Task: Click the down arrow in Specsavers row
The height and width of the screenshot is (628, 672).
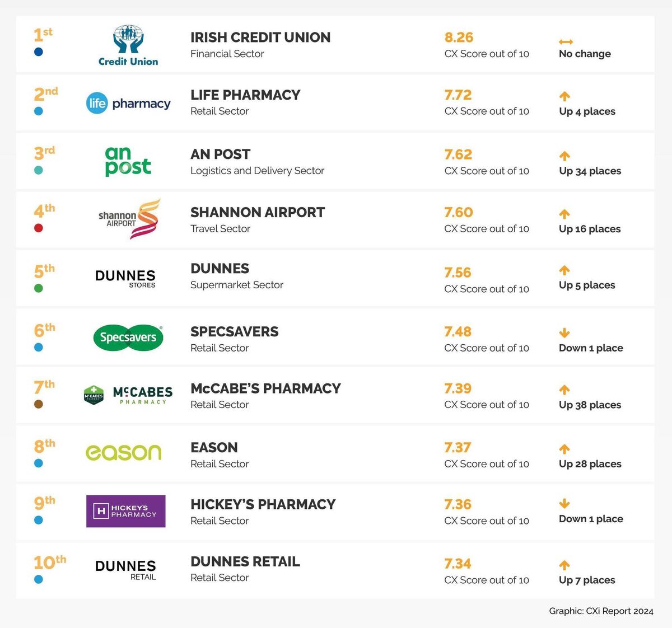Action: pyautogui.click(x=564, y=333)
